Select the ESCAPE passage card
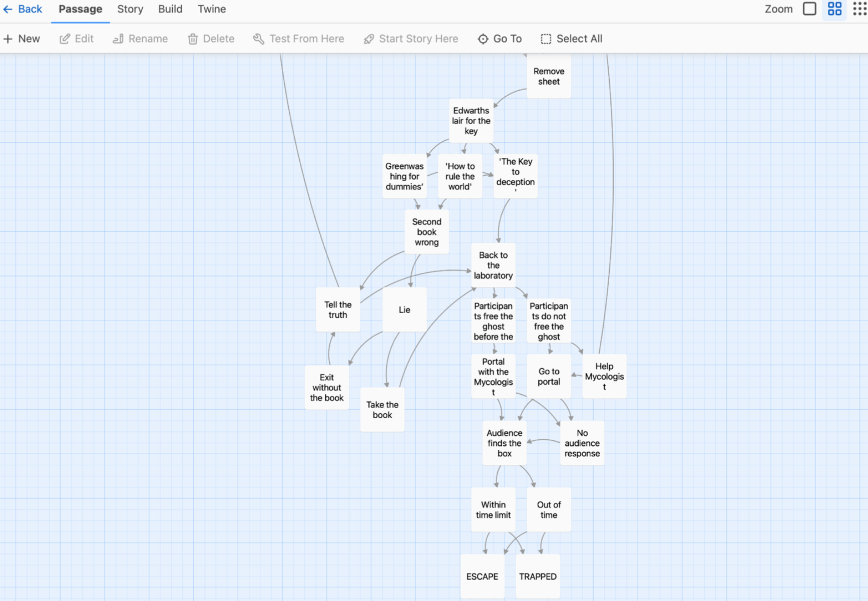Image resolution: width=868 pixels, height=601 pixels. coord(482,576)
